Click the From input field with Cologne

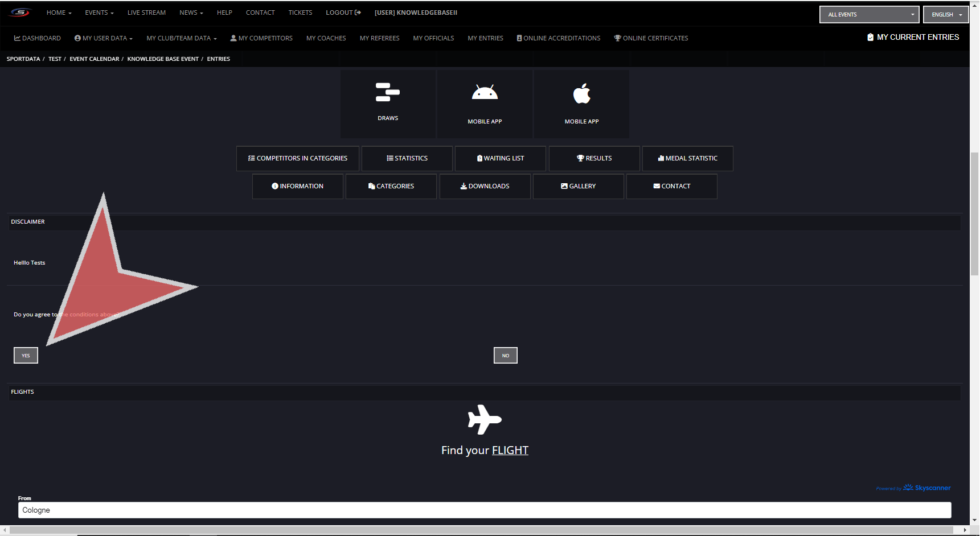pyautogui.click(x=485, y=510)
